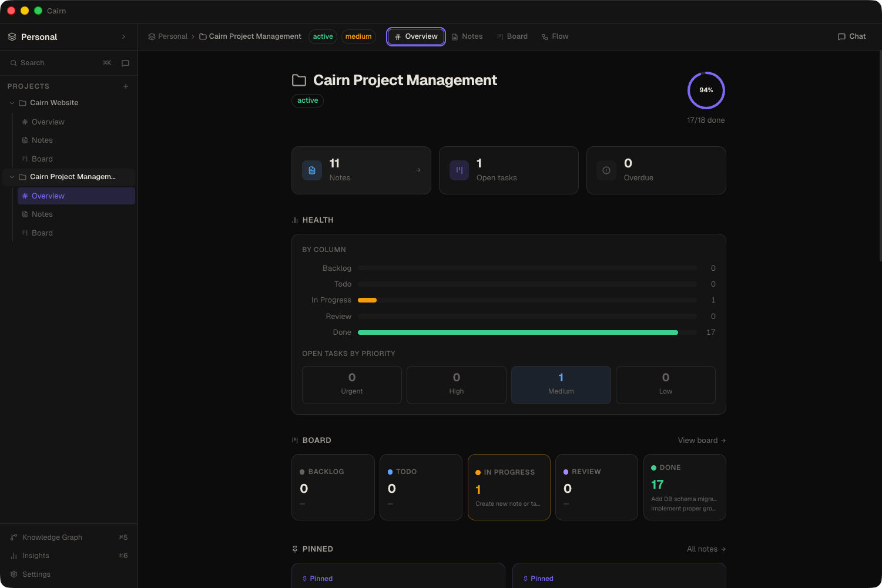
Task: Open Notes under Cairn Project Management
Action: click(76, 214)
